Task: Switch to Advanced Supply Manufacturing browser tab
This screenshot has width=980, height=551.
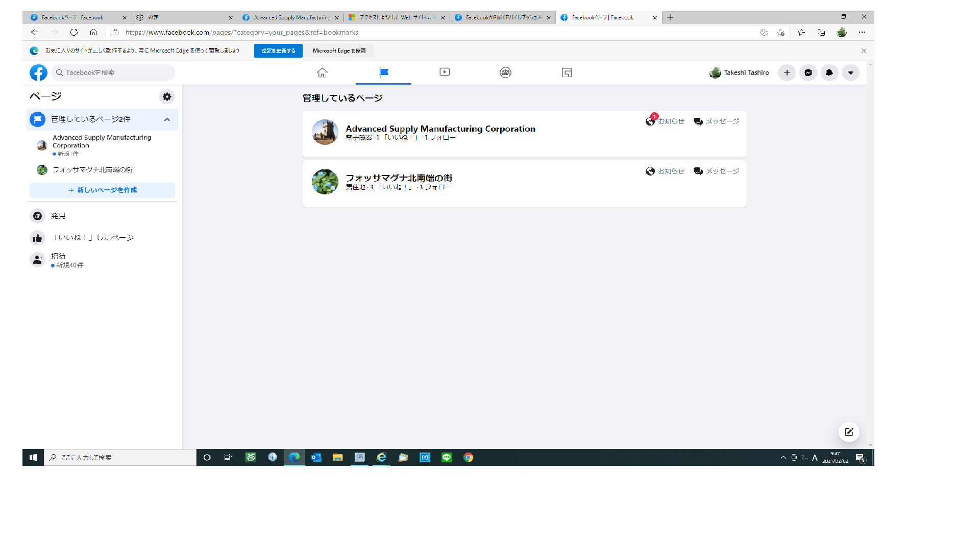Action: click(291, 17)
